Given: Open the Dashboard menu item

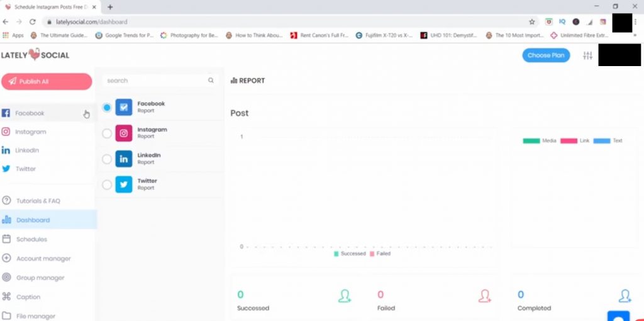Looking at the screenshot, I should pyautogui.click(x=48, y=220).
